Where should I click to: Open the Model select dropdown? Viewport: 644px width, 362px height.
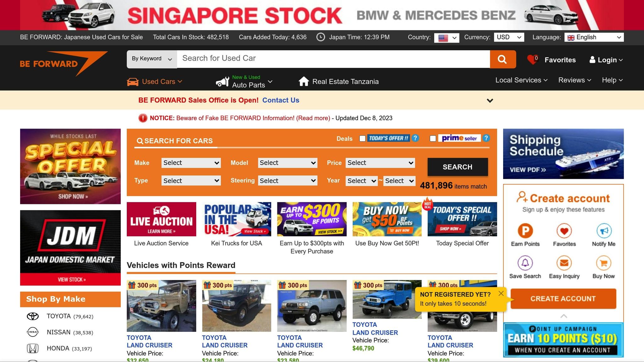(x=287, y=163)
